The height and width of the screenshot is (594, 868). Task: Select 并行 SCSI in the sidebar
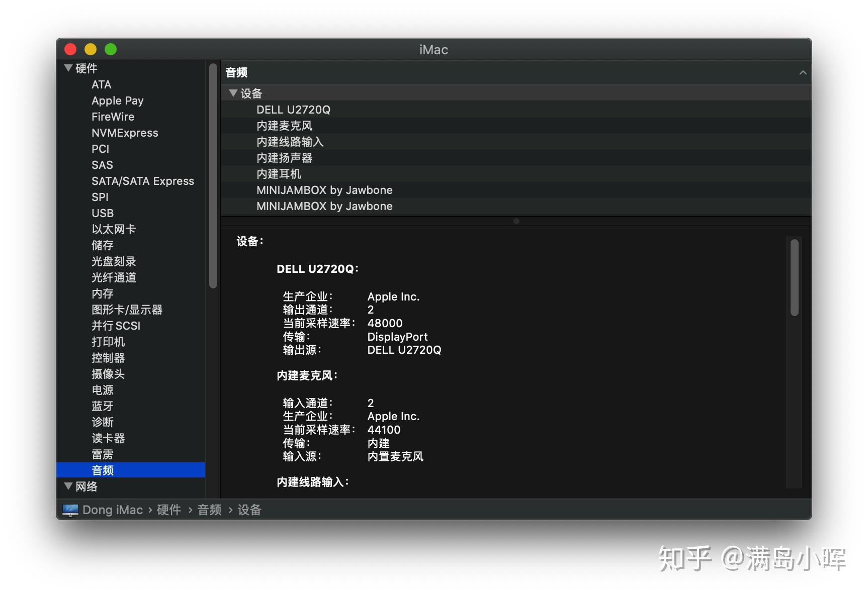[x=116, y=326]
